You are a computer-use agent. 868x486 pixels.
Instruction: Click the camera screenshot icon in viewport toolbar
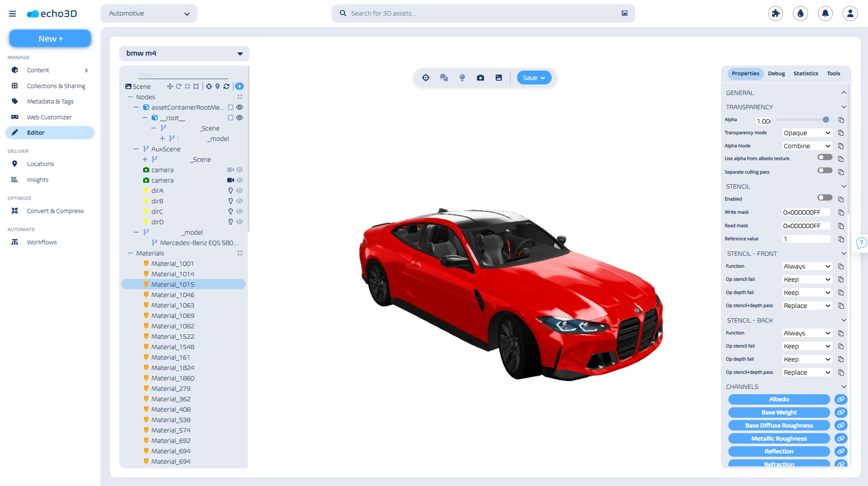click(480, 78)
